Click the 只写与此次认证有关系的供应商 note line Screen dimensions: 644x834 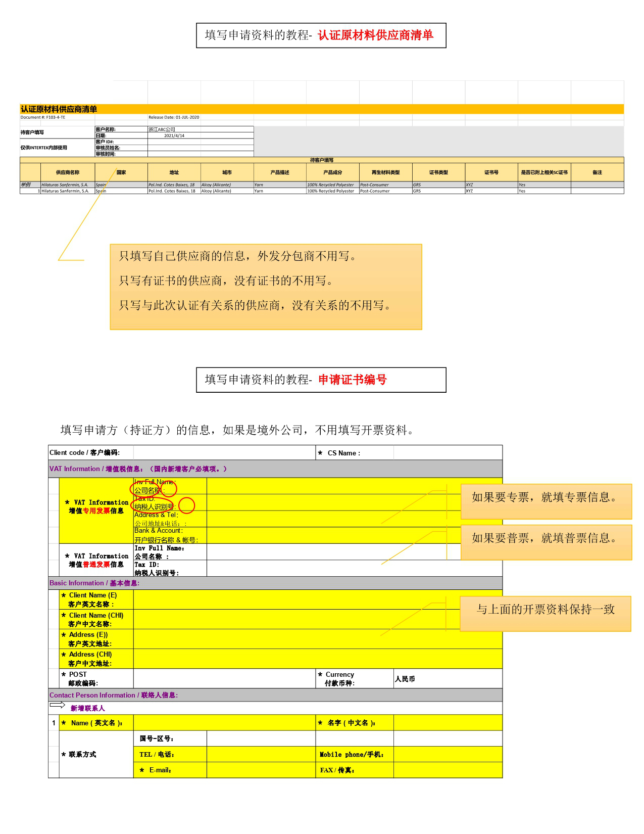point(255,305)
